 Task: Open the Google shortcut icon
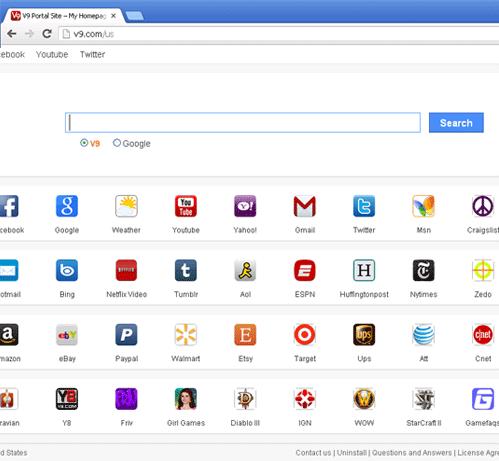coord(67,206)
